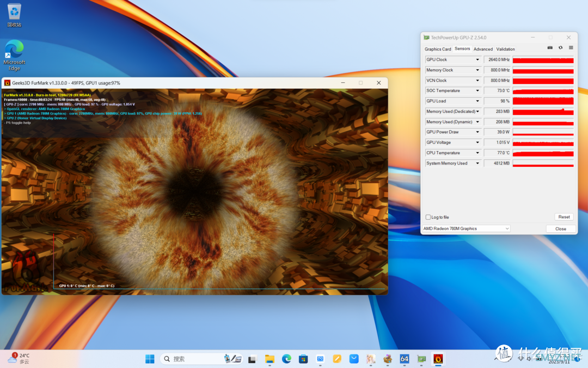Enable the Log to file checkbox
This screenshot has height=368, width=588.
pos(428,217)
